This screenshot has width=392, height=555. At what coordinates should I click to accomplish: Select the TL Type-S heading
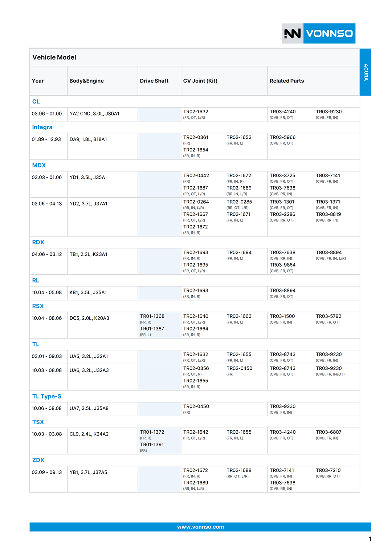pos(47,396)
